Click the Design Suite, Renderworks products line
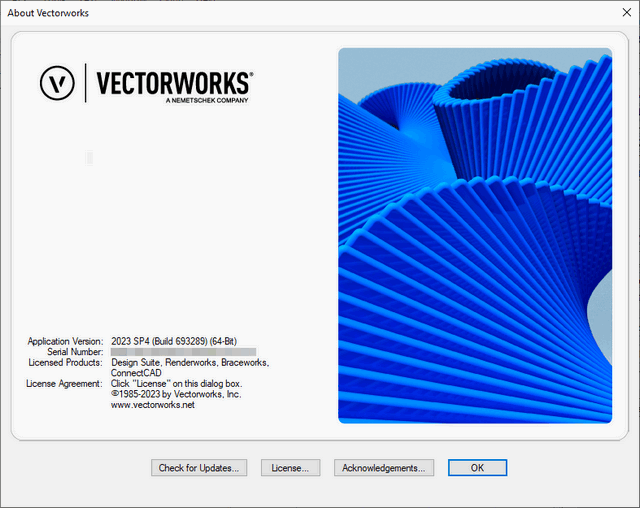640x508 pixels. click(x=189, y=362)
